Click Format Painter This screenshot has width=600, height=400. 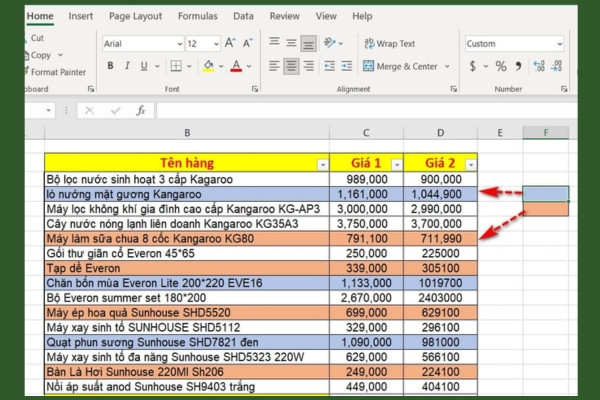click(x=56, y=72)
